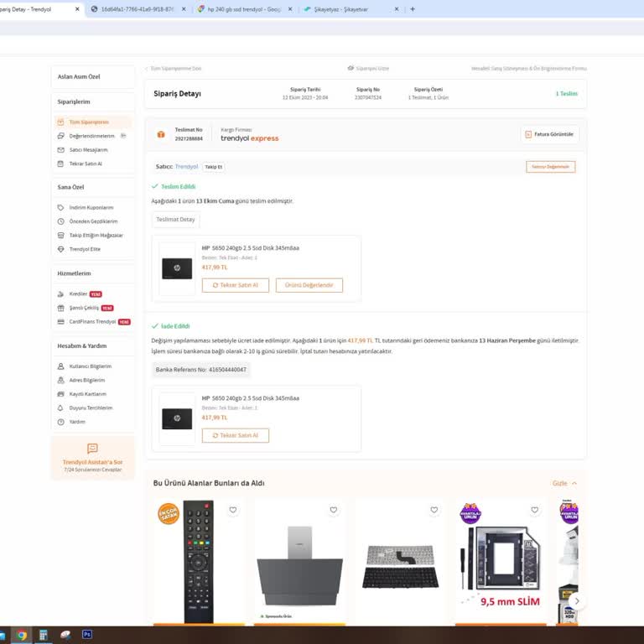Open the paint palette app in taskbar
This screenshot has height=644, width=644.
(65, 636)
